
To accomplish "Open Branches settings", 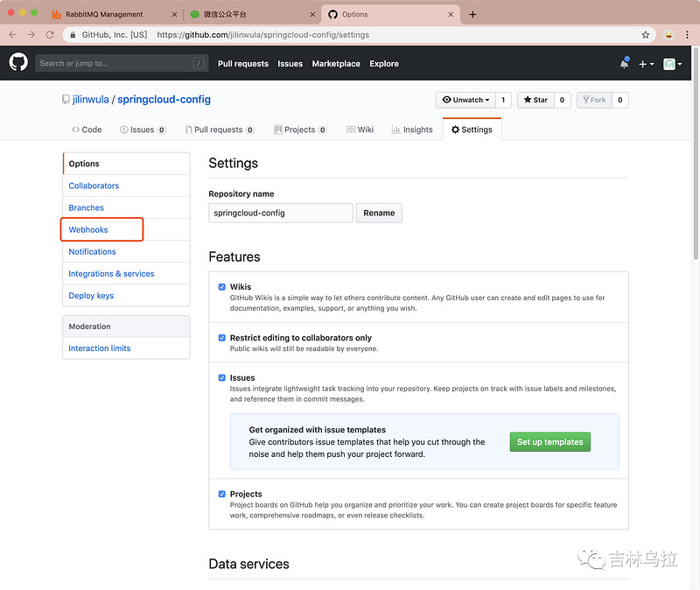I will point(126,207).
